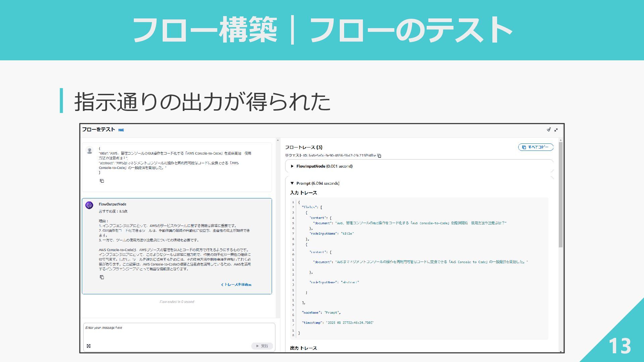Hide the trace via トレースを非表示 link
The width and height of the screenshot is (644, 362).
[x=236, y=285]
